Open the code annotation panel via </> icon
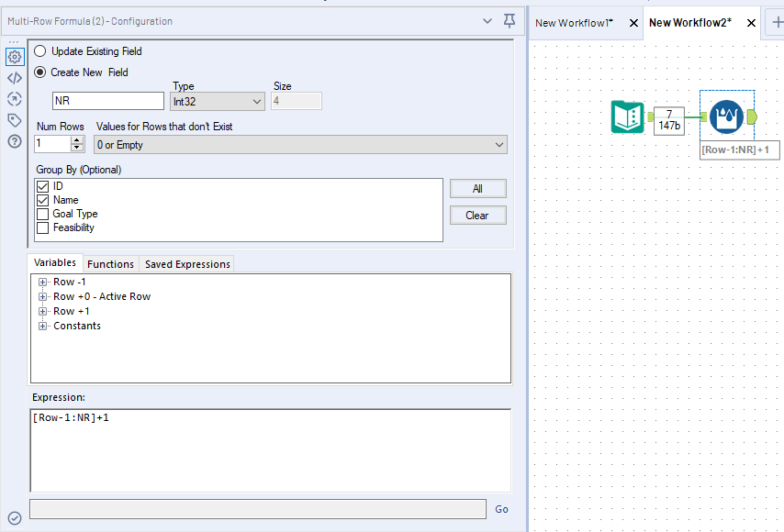 click(14, 77)
